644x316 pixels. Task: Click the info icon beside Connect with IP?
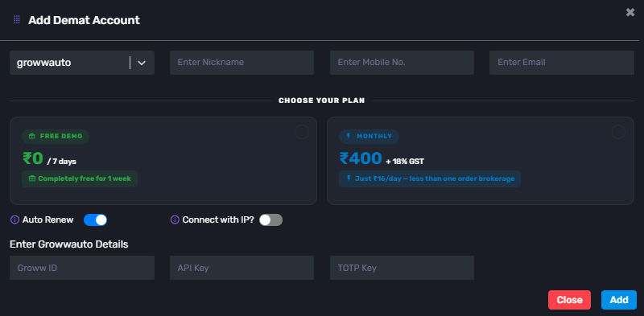(175, 220)
